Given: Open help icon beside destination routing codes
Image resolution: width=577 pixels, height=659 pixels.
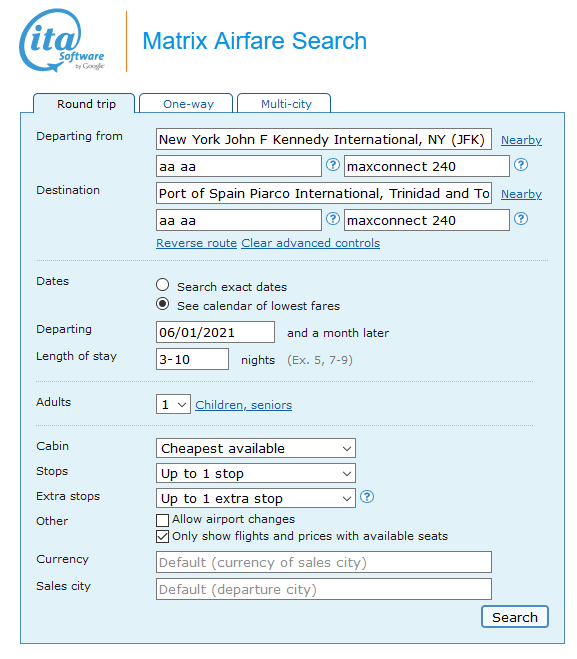Looking at the screenshot, I should 333,219.
